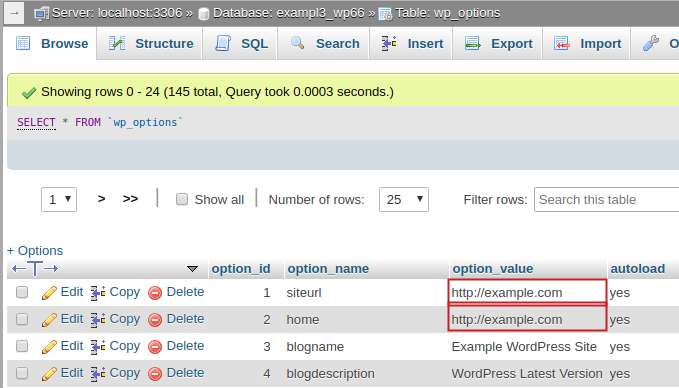Switch to the Search tab
The image size is (679, 388).
324,43
